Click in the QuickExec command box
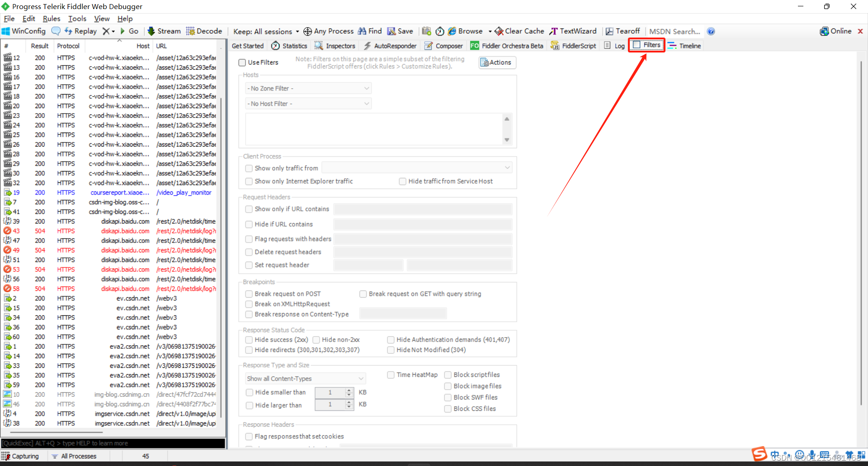868x466 pixels. 113,443
